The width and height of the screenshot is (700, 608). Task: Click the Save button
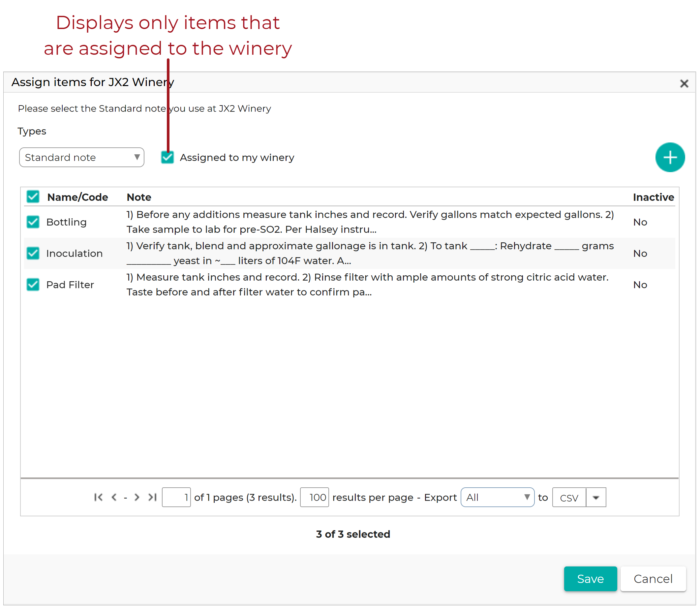coord(591,578)
